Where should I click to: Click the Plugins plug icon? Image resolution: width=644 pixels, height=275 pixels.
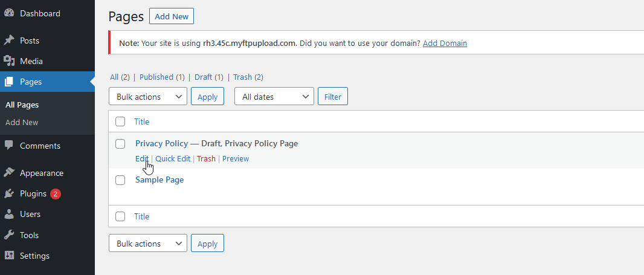[x=9, y=193]
